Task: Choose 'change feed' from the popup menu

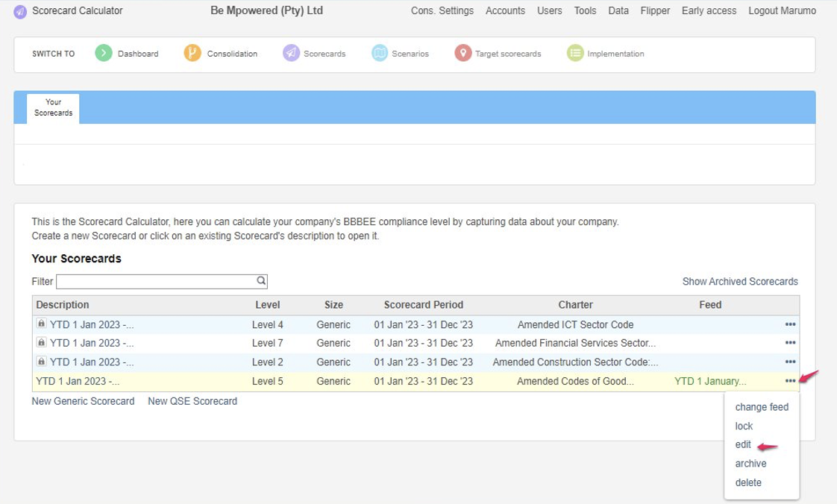Action: tap(762, 407)
